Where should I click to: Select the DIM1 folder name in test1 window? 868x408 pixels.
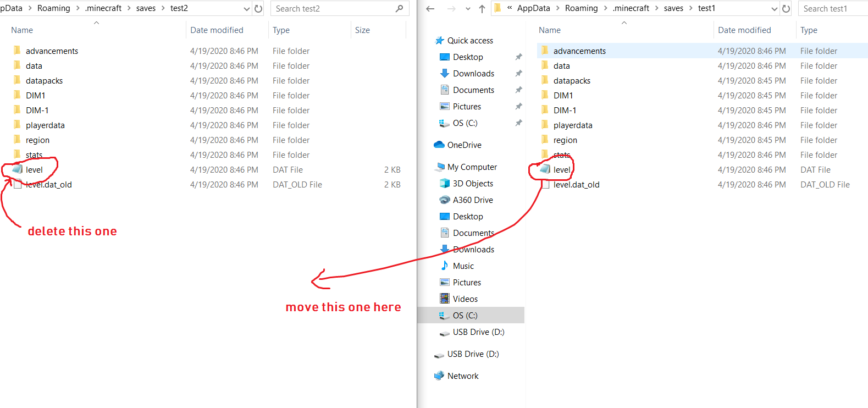(563, 95)
